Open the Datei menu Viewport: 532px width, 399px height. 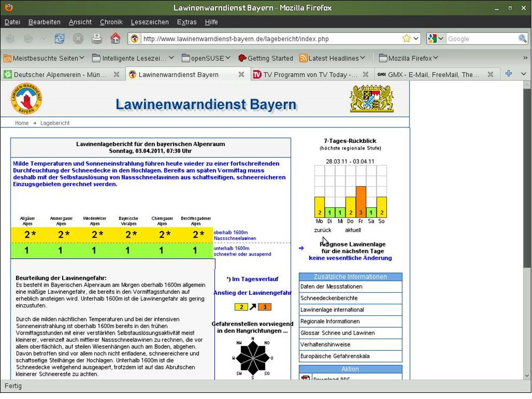12,22
